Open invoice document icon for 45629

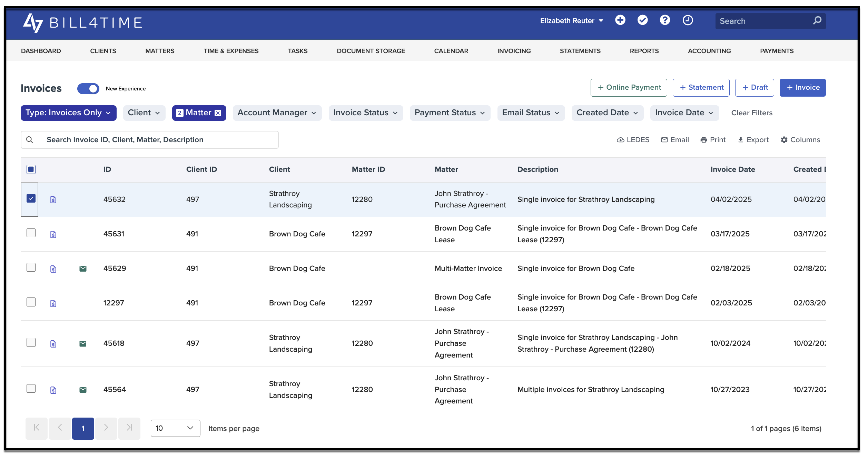tap(53, 269)
